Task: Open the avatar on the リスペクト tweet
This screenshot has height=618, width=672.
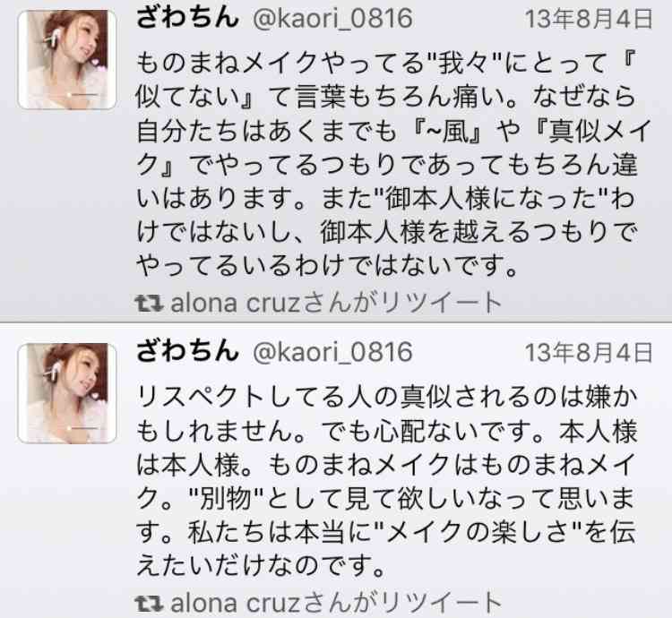Action: [67, 392]
